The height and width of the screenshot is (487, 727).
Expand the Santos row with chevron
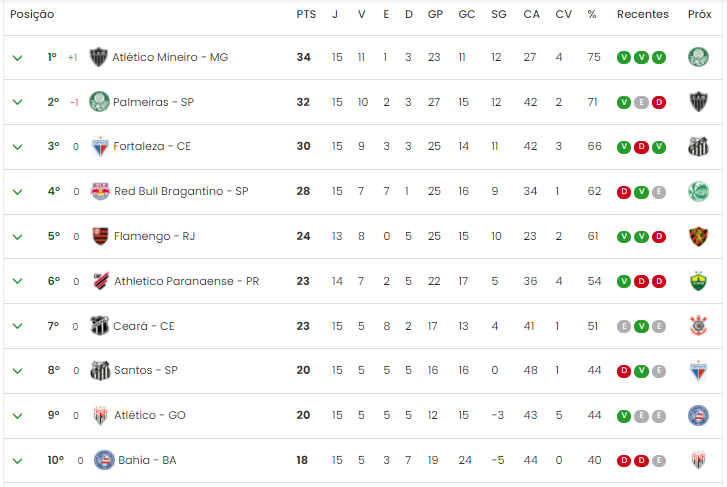point(17,371)
